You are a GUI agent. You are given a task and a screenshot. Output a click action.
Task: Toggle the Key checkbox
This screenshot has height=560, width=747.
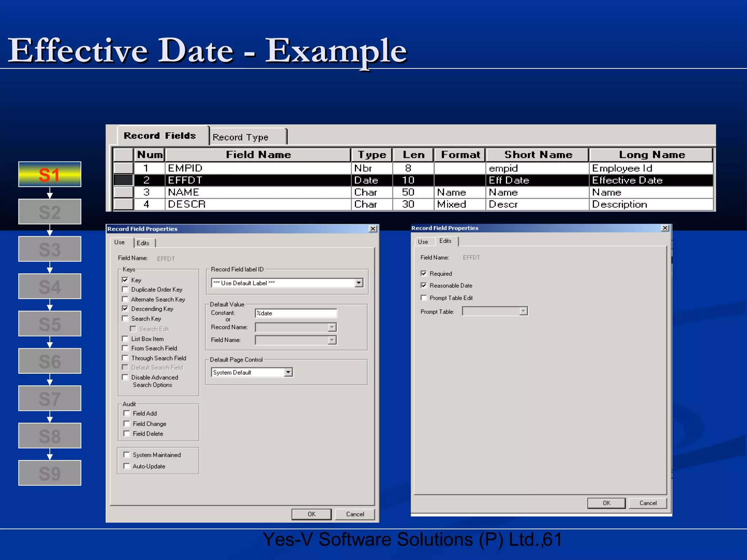pos(125,280)
